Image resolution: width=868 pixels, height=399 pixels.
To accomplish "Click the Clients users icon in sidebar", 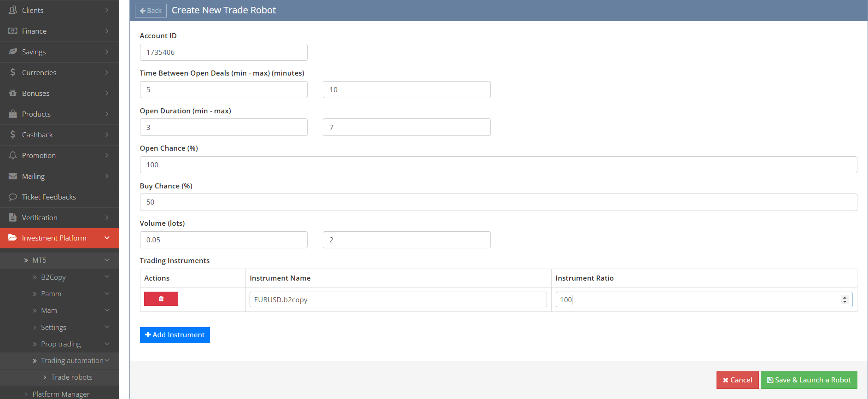I will [13, 10].
